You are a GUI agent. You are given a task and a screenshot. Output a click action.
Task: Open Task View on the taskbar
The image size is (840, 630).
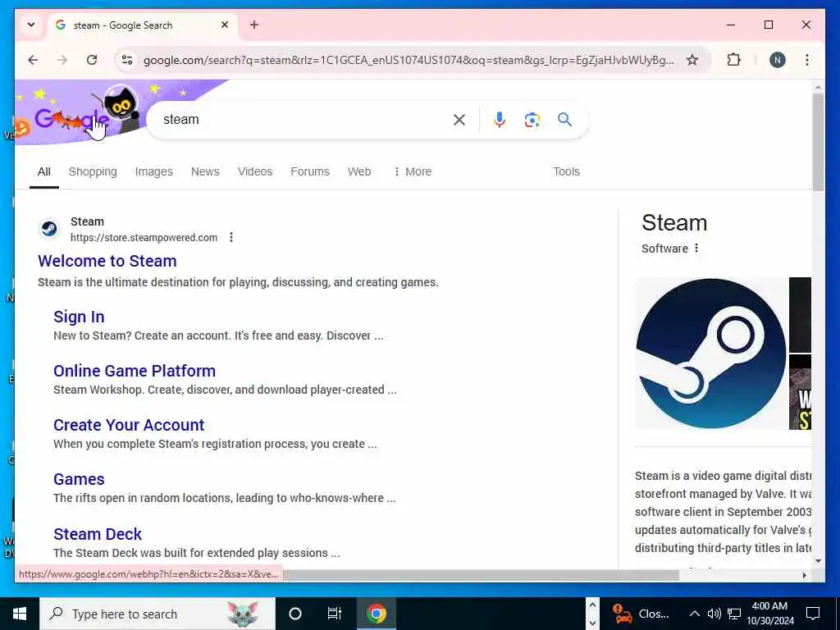pos(335,614)
